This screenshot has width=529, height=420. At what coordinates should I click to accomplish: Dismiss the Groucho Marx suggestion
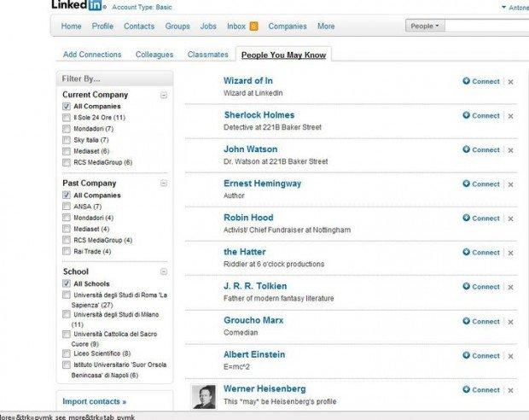(x=510, y=322)
